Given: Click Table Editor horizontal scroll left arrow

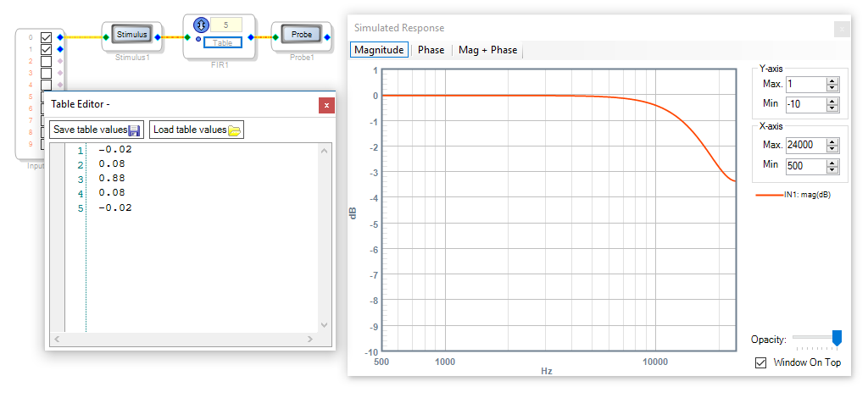Looking at the screenshot, I should point(57,339).
